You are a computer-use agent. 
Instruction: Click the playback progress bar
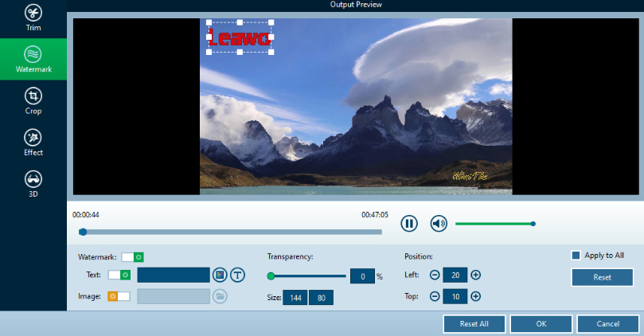click(230, 232)
